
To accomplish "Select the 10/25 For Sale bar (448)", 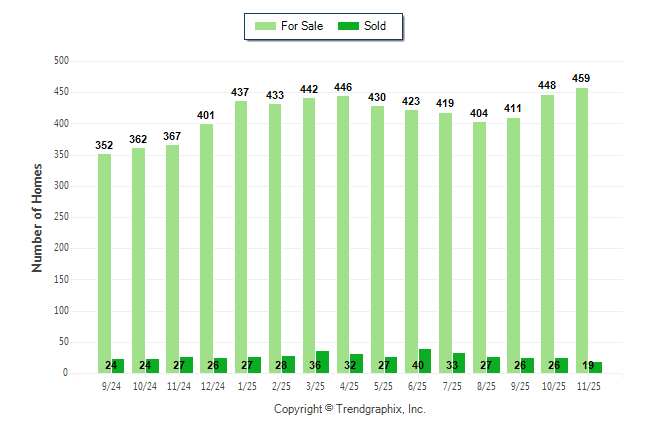I will [548, 233].
